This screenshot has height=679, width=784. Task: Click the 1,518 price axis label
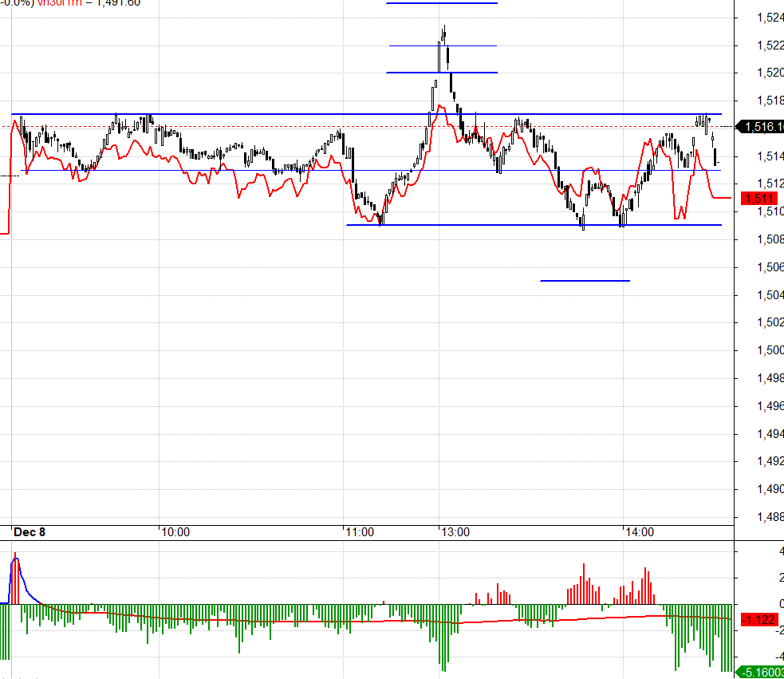[x=770, y=101]
